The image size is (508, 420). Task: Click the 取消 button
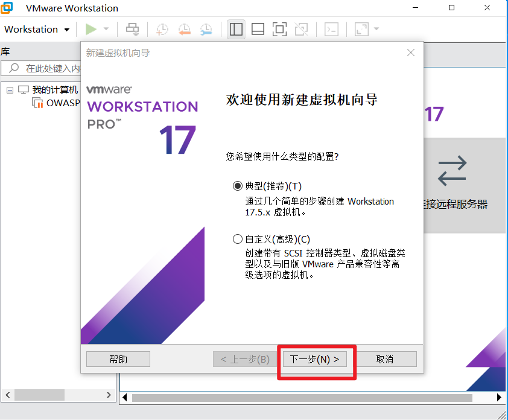coord(385,359)
